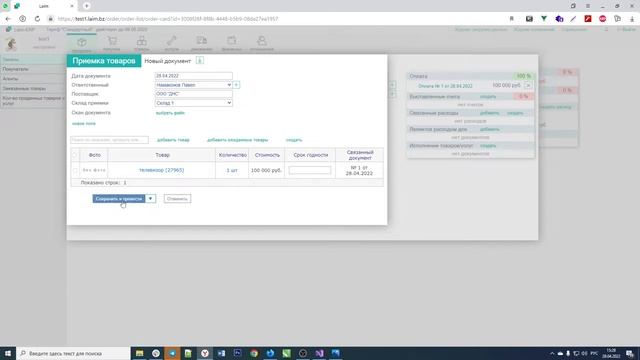Click the arrow button next to 100 000 руб payment
The width and height of the screenshot is (640, 360).
pyautogui.click(x=528, y=85)
